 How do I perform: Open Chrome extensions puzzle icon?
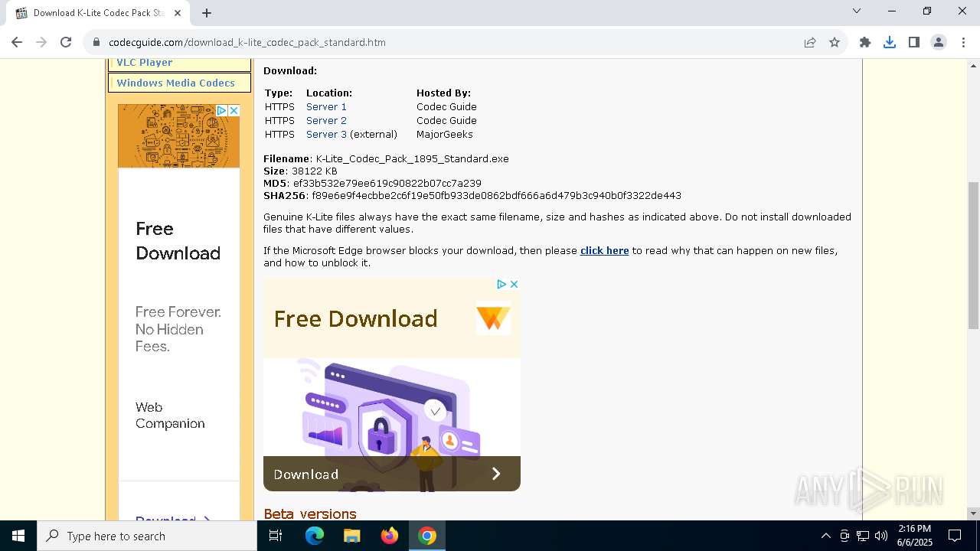click(865, 42)
